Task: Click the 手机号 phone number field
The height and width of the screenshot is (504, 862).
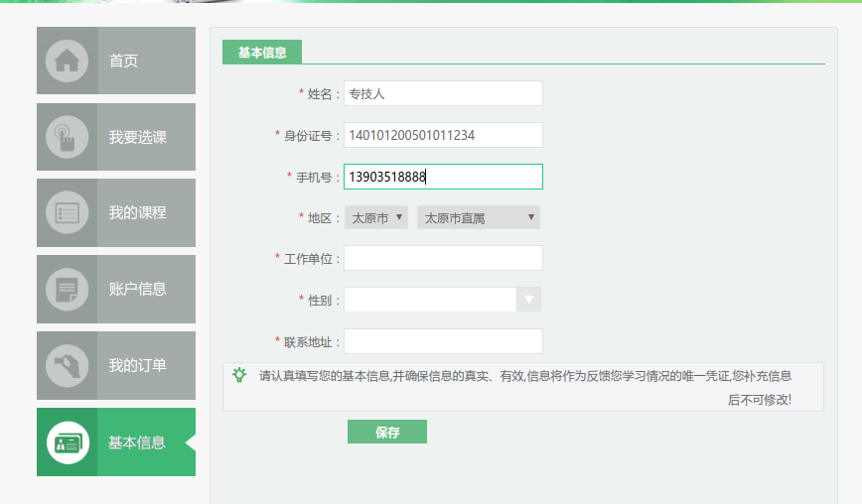Action: pos(443,177)
